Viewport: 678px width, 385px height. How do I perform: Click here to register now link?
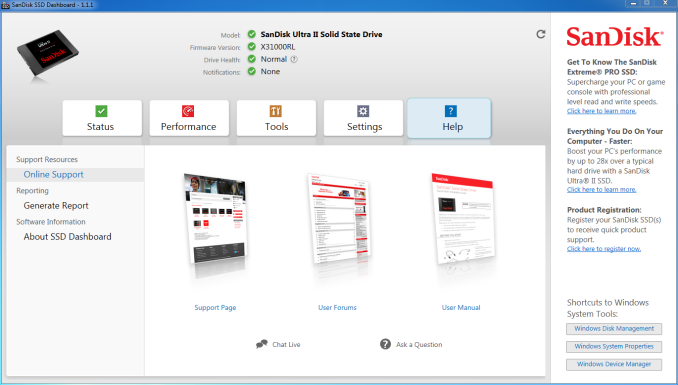tap(604, 249)
